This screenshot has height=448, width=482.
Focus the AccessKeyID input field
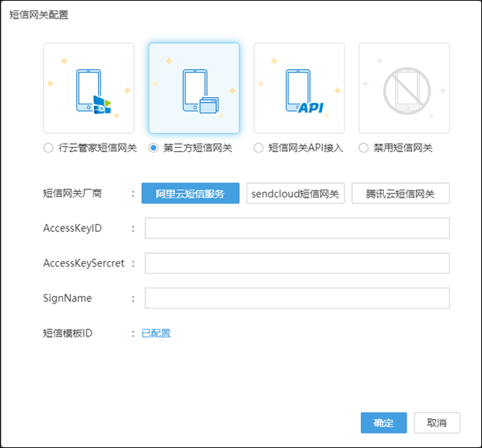pyautogui.click(x=296, y=229)
